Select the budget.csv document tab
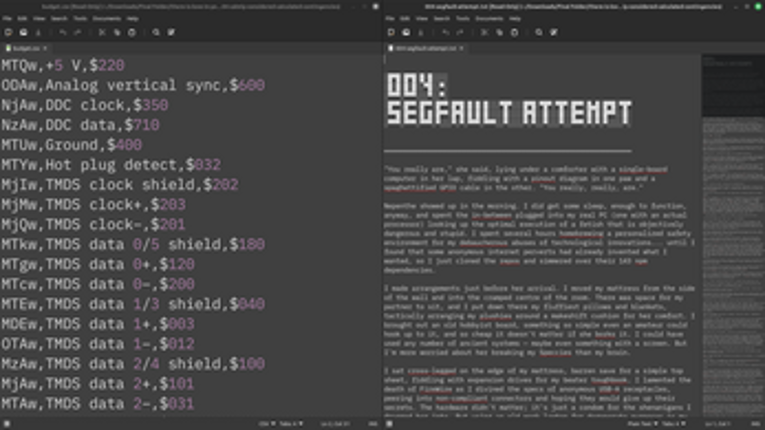 point(22,47)
